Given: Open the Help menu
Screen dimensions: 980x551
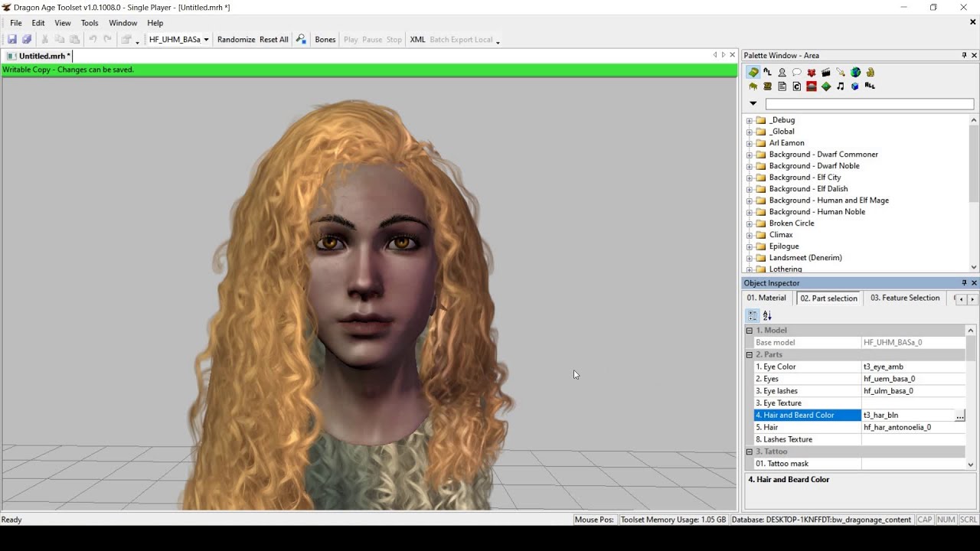Looking at the screenshot, I should (x=155, y=23).
